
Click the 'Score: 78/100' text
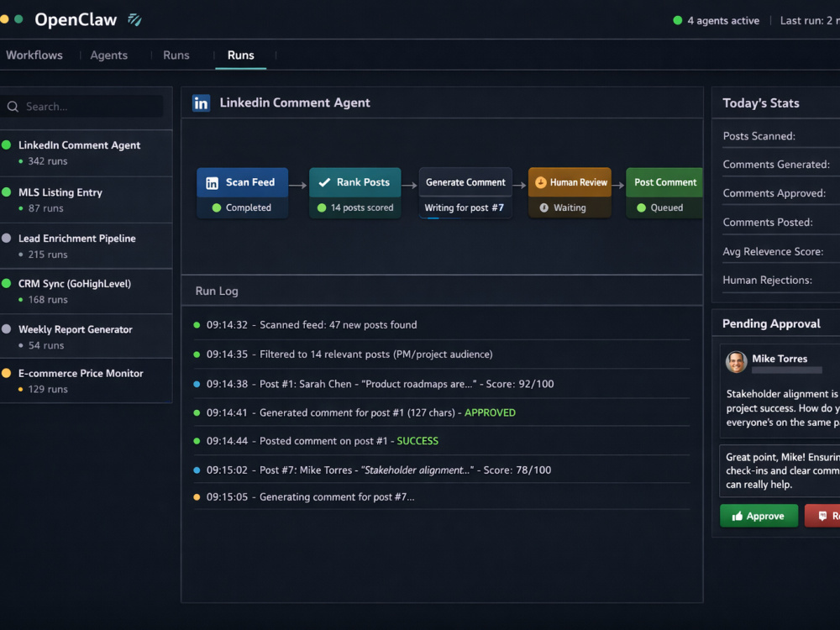pyautogui.click(x=517, y=470)
